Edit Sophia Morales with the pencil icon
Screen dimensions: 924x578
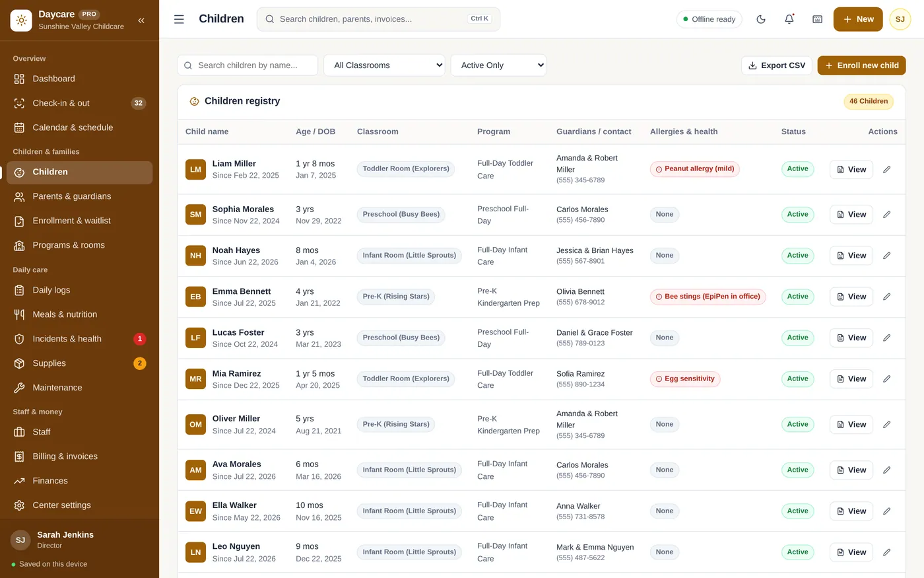887,215
